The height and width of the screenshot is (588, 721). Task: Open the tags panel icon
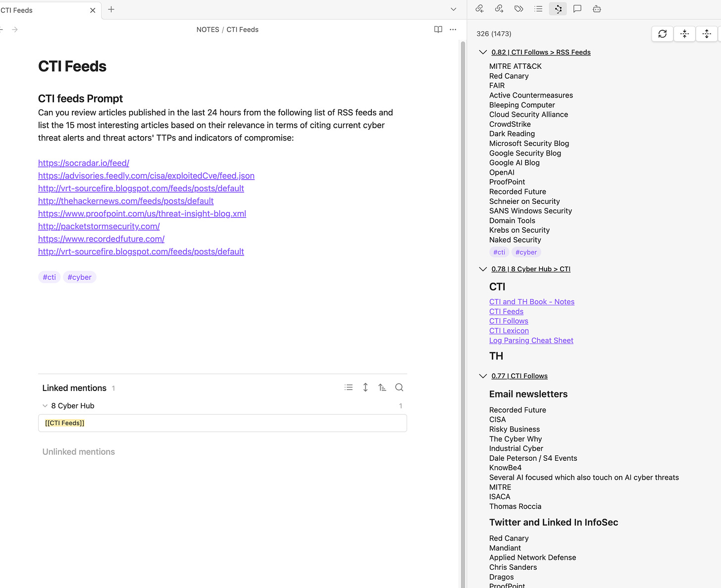tap(518, 9)
